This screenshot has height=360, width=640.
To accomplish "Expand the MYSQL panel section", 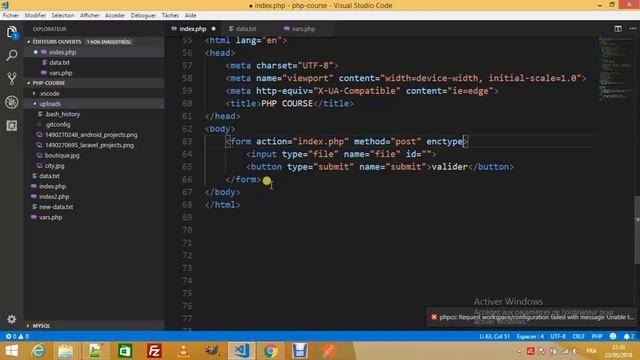I will 41,326.
